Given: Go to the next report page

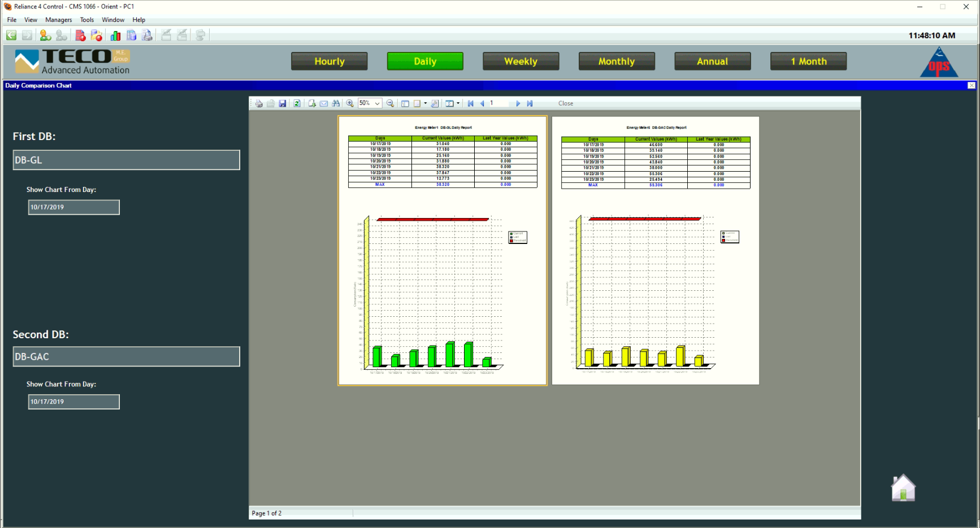Looking at the screenshot, I should coord(518,103).
